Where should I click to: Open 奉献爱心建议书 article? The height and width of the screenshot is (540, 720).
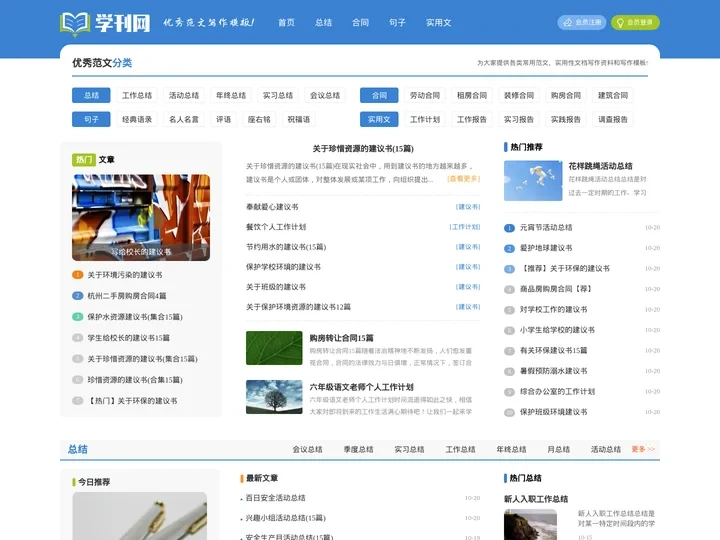click(272, 207)
